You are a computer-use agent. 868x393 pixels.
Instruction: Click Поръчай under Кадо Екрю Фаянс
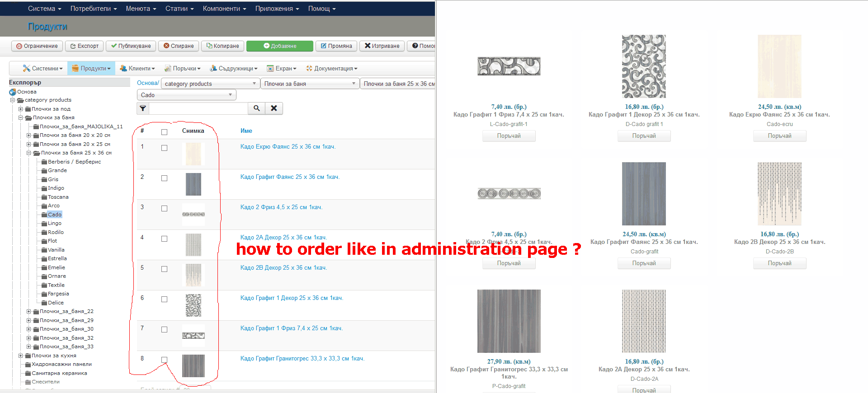779,136
